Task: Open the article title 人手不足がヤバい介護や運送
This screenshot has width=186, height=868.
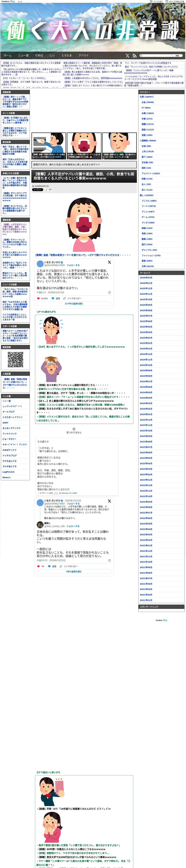Action: point(84,176)
